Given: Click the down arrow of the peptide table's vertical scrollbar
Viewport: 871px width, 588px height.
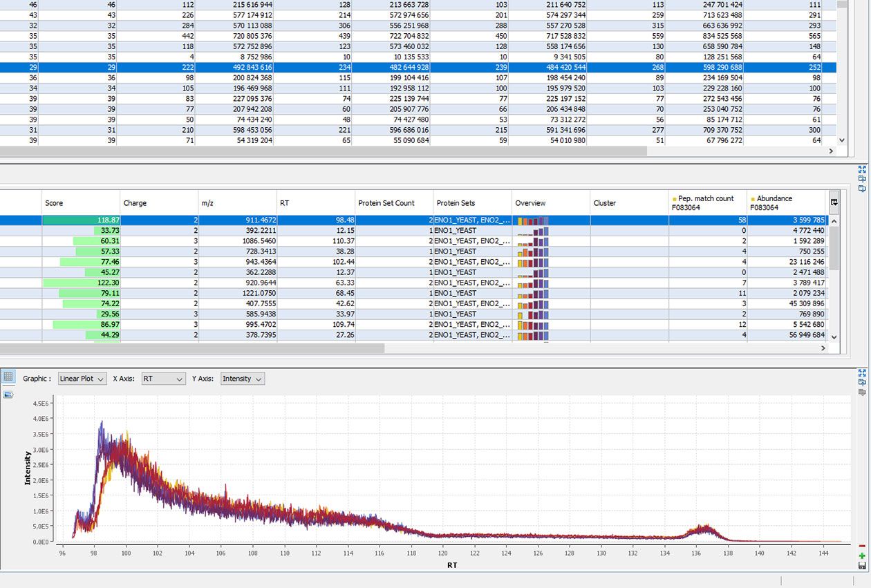Looking at the screenshot, I should pyautogui.click(x=834, y=336).
